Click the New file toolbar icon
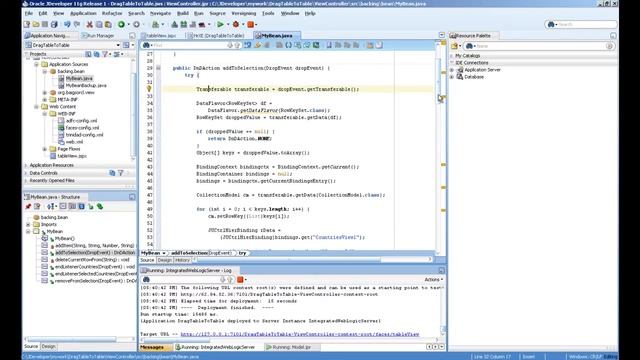 point(27,24)
